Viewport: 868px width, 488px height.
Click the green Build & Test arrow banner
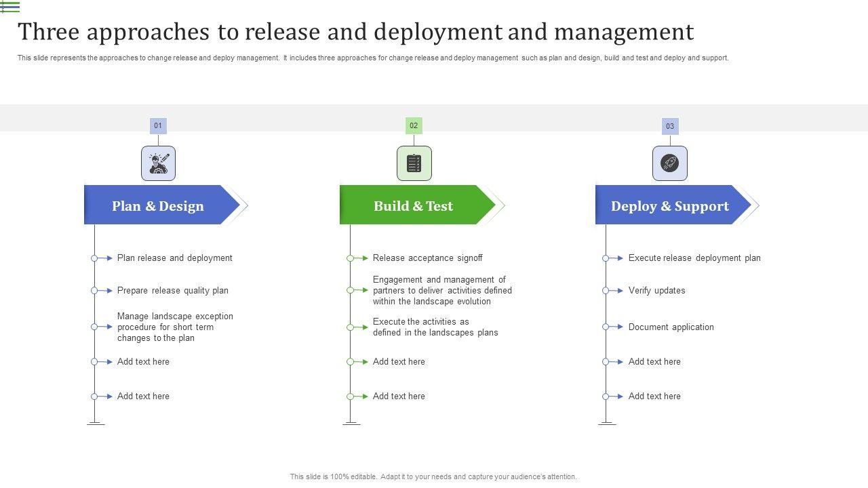414,205
